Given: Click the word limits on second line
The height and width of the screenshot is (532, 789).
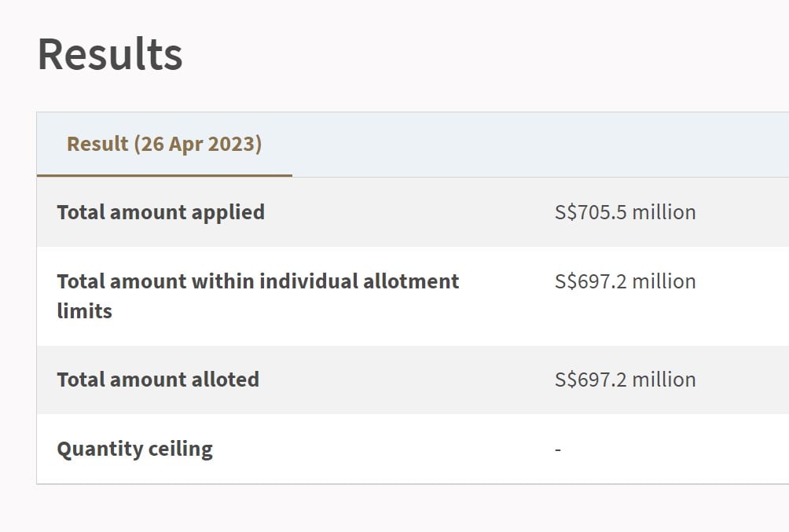Looking at the screenshot, I should coord(85,311).
